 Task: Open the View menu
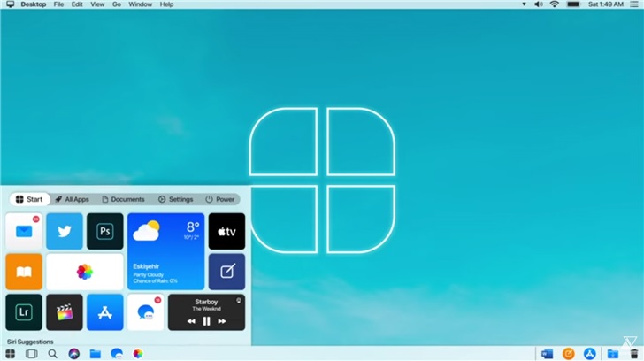(97, 4)
